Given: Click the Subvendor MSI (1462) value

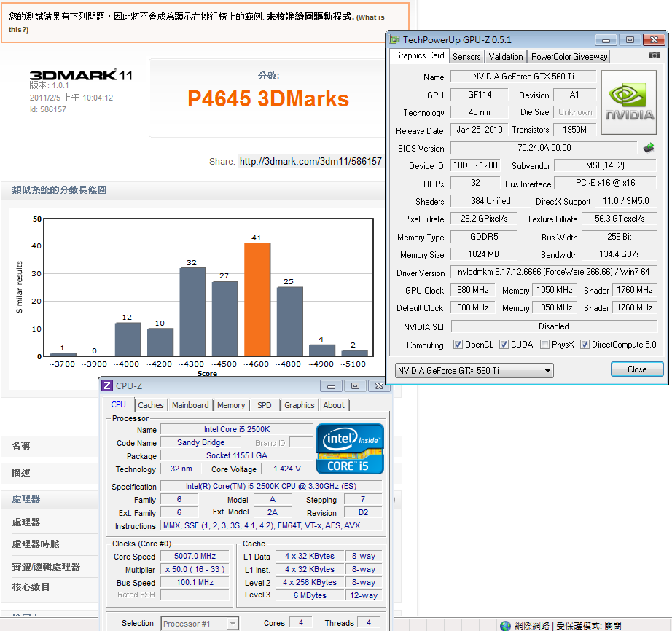Looking at the screenshot, I should click(x=605, y=165).
